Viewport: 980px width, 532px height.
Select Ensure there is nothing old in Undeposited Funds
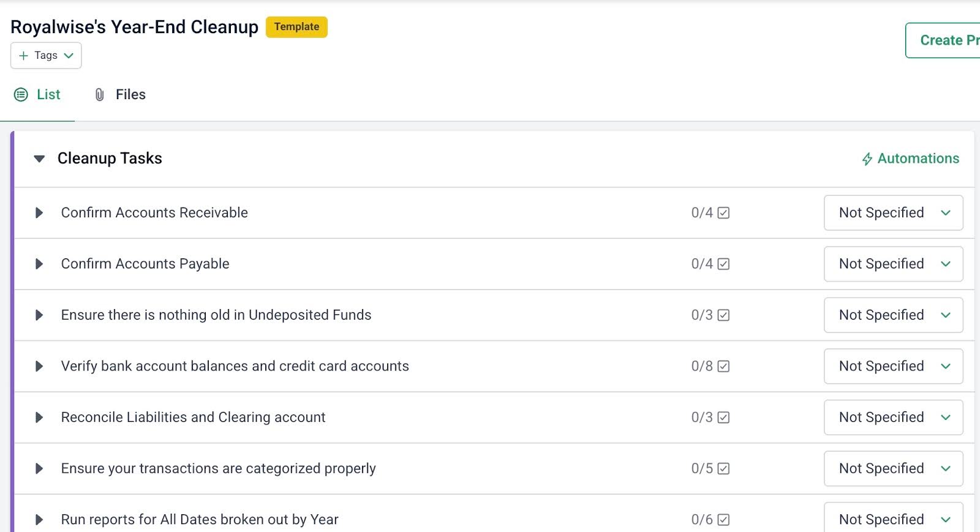coord(216,315)
